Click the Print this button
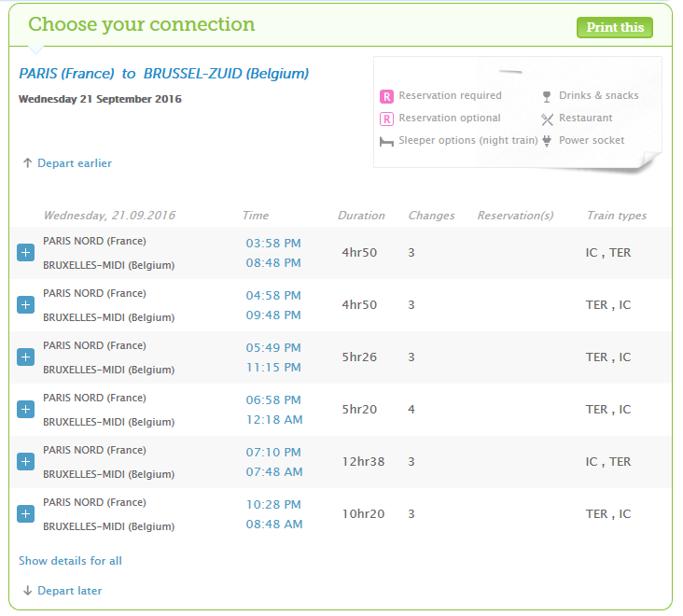683x616 pixels. click(614, 27)
